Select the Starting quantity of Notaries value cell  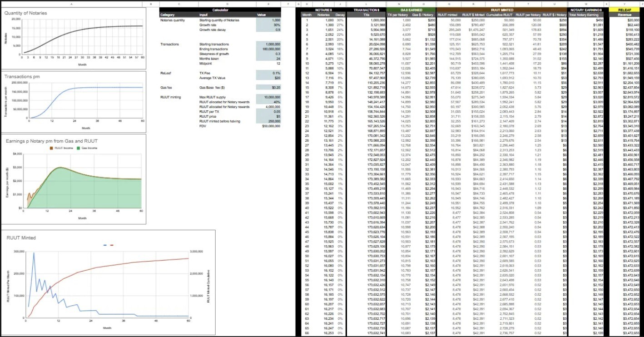point(268,20)
